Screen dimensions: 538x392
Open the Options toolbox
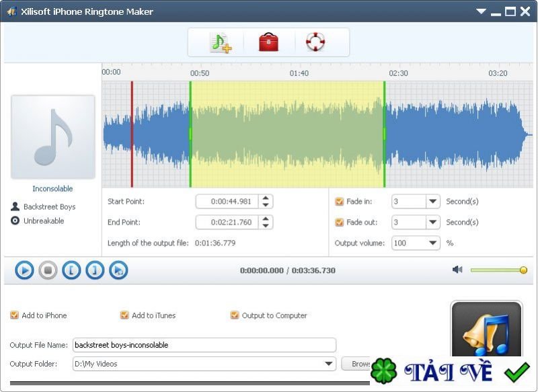268,41
